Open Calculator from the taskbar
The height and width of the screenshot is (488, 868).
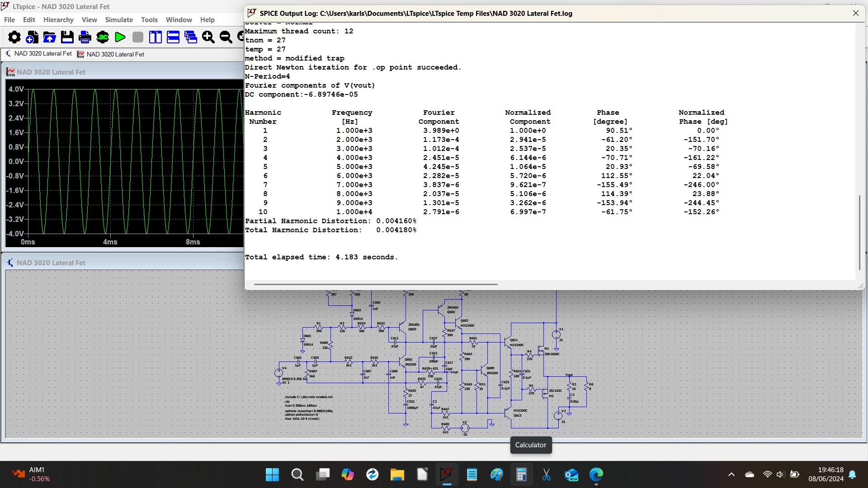pyautogui.click(x=521, y=474)
